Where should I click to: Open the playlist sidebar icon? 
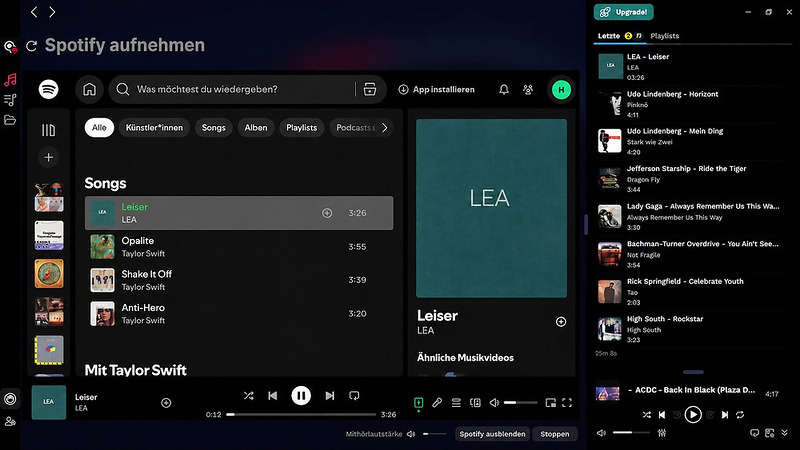coord(10,100)
